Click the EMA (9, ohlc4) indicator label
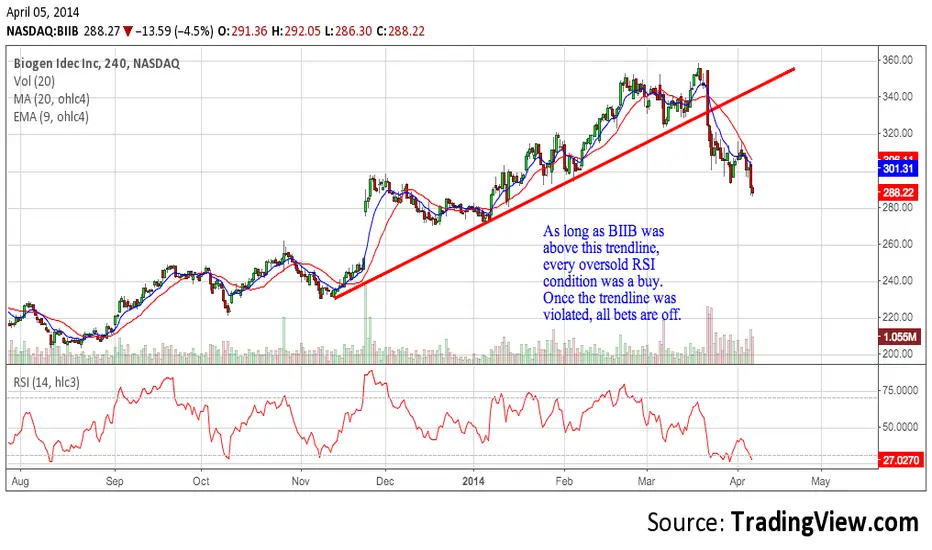932x550 pixels. coord(51,117)
